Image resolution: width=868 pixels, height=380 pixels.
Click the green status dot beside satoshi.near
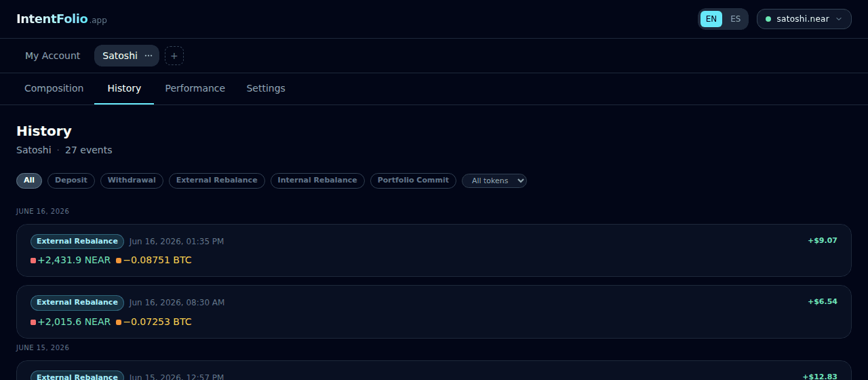tap(768, 19)
